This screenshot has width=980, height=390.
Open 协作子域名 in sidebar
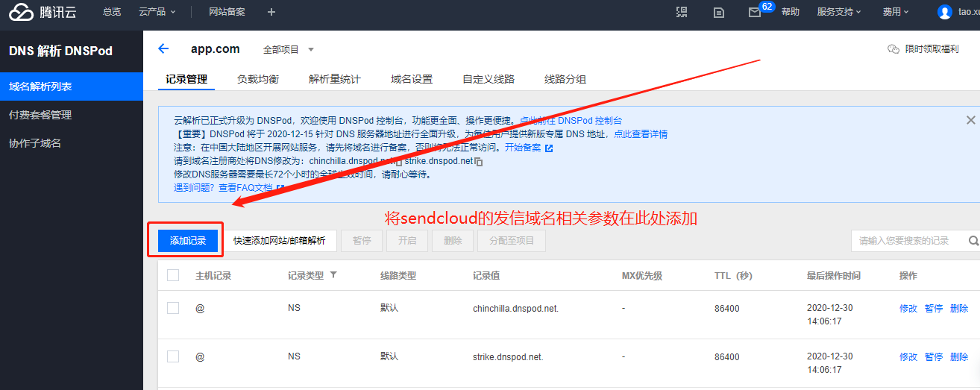[72, 143]
